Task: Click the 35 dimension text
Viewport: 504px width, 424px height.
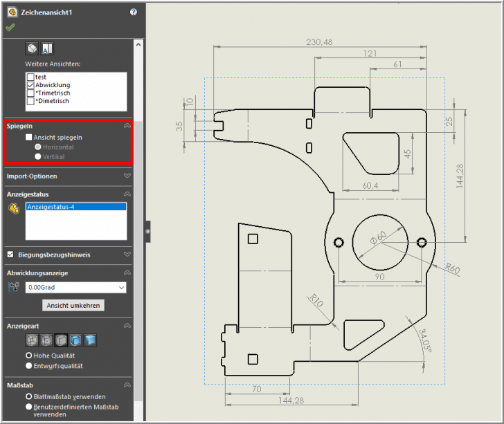Action: (x=179, y=127)
